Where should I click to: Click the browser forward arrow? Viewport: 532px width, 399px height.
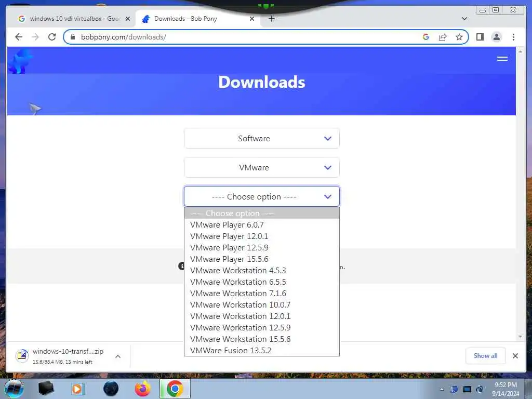(x=35, y=37)
